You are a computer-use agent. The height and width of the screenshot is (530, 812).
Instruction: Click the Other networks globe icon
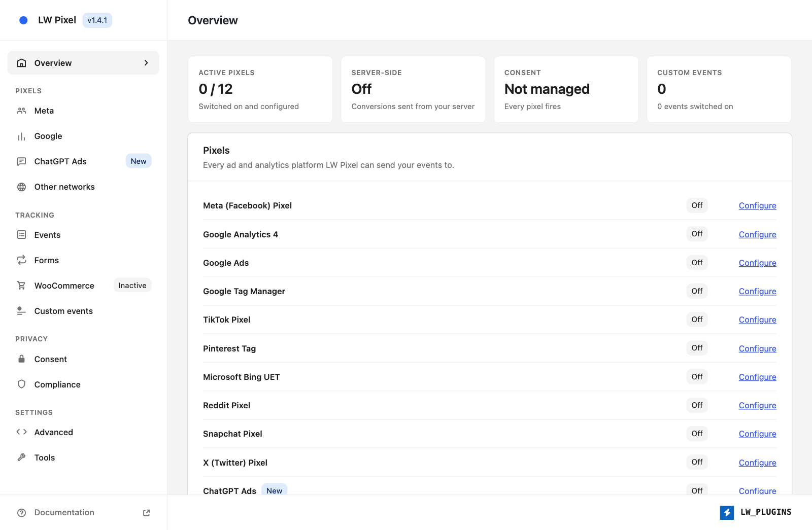tap(21, 187)
